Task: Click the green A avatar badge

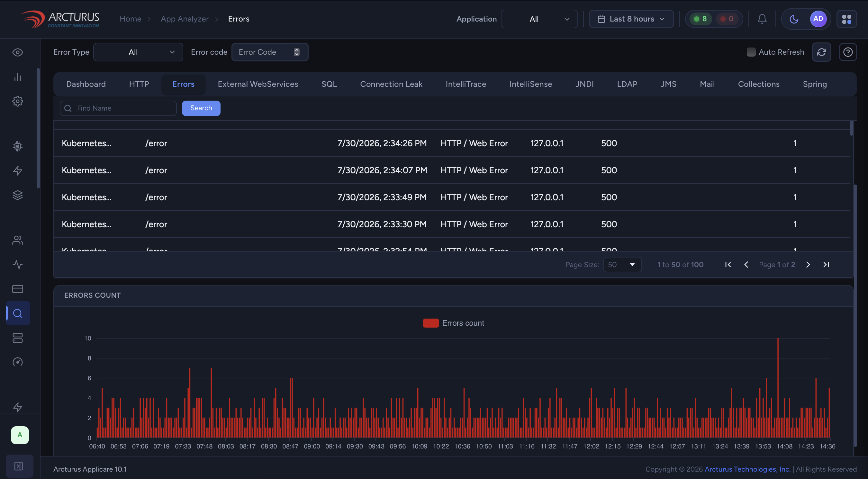Action: [20, 435]
